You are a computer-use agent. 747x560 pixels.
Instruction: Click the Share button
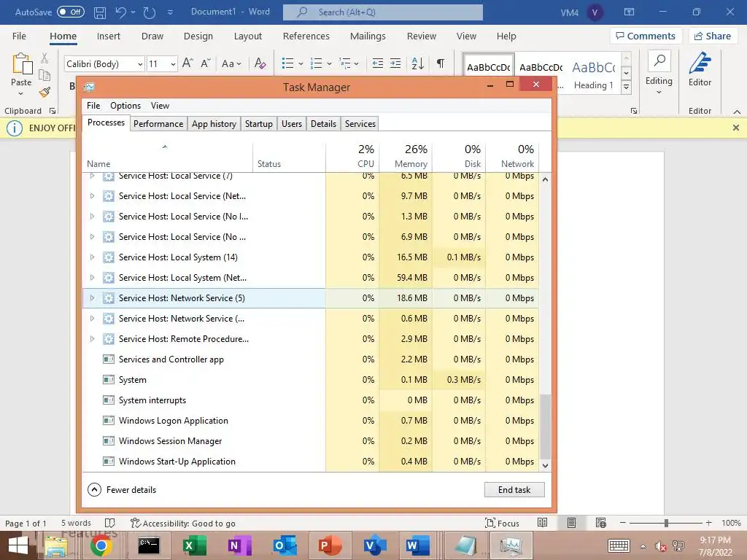click(713, 36)
